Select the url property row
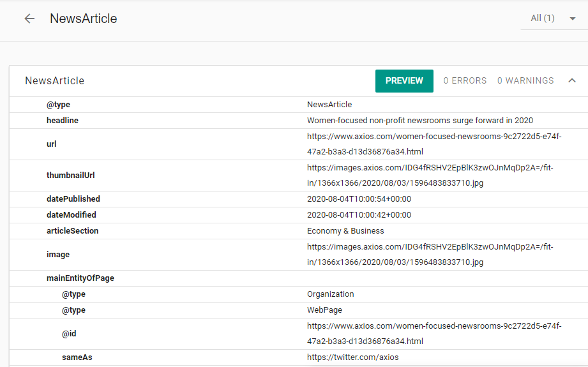The width and height of the screenshot is (588, 367). click(299, 144)
